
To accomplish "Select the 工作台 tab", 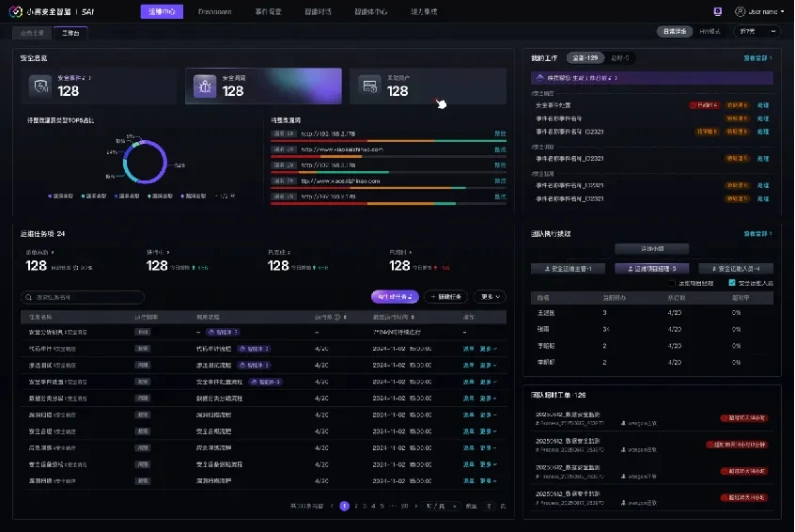I will click(71, 32).
